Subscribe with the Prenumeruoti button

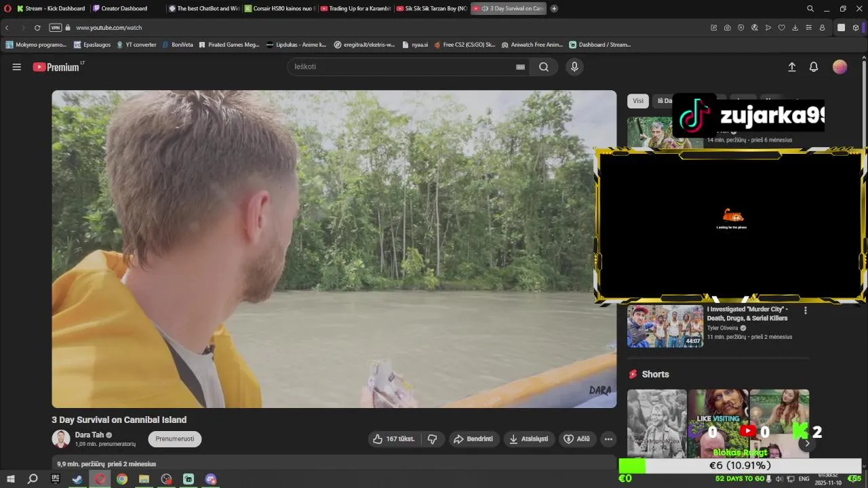click(175, 439)
